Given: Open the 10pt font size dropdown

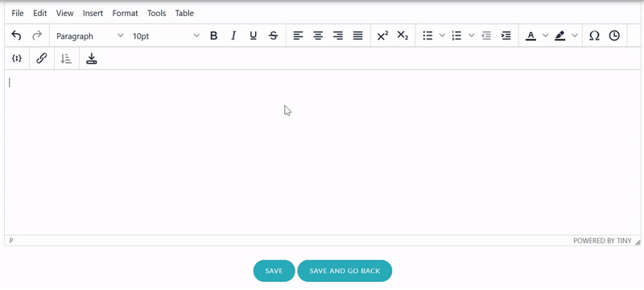Looking at the screenshot, I should point(166,35).
